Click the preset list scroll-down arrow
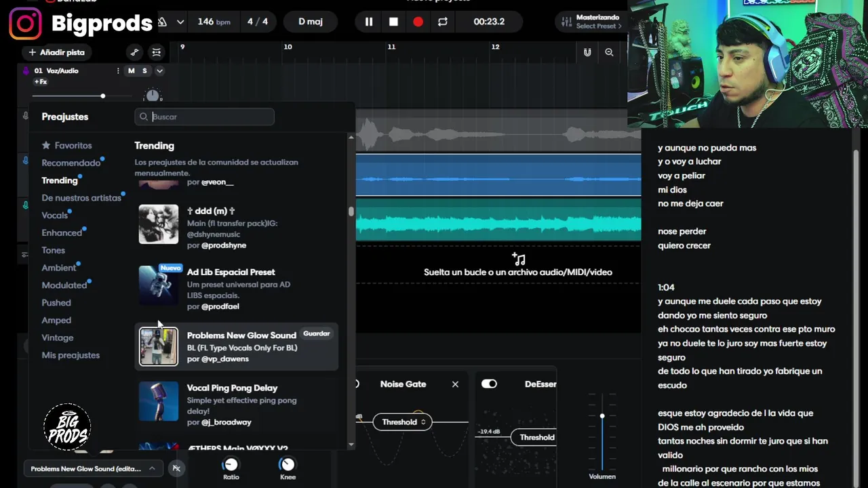 point(351,445)
